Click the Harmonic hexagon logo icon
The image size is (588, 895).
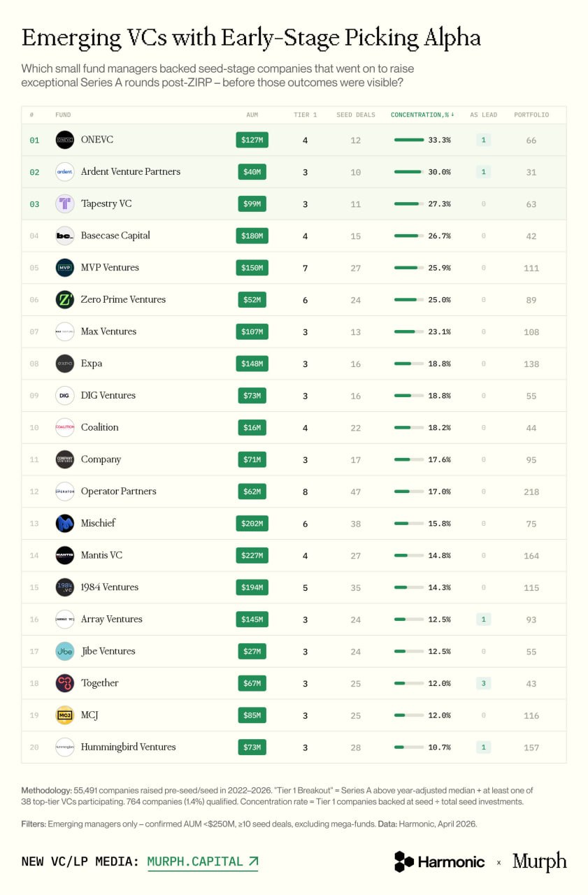tap(404, 861)
